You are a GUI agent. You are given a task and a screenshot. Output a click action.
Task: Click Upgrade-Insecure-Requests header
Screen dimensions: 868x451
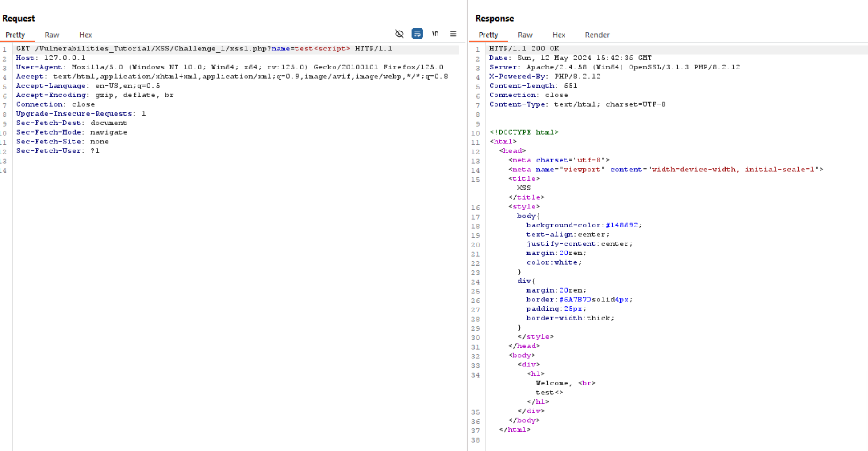pyautogui.click(x=81, y=114)
